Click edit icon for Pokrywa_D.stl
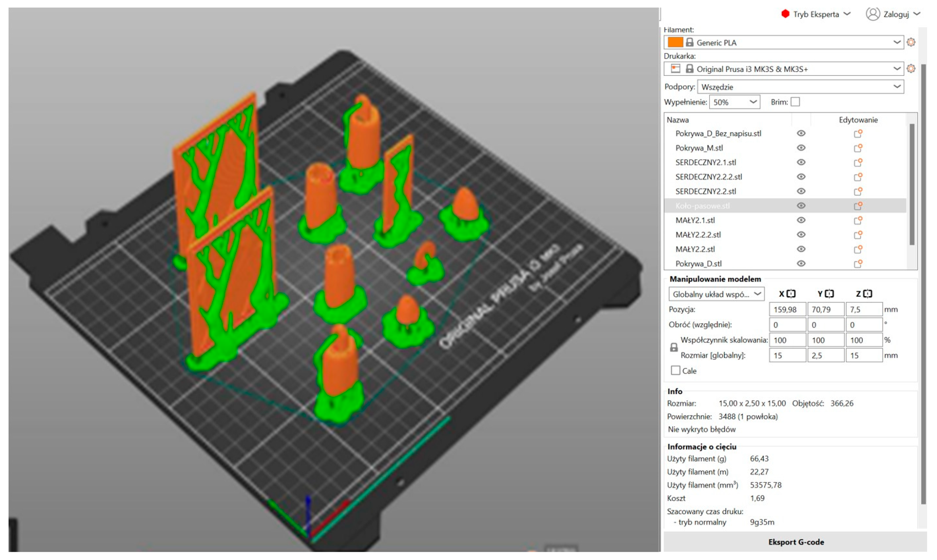The width and height of the screenshot is (937, 560). coord(858,264)
